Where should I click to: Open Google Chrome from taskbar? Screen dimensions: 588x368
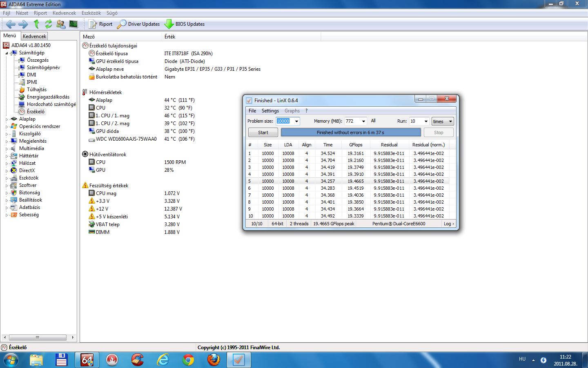188,360
